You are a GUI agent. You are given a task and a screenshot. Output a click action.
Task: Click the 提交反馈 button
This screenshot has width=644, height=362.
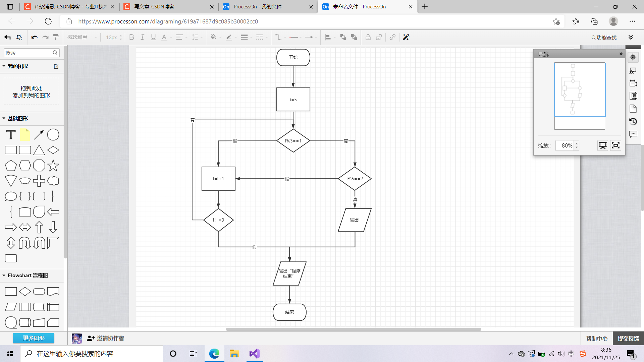[628, 339]
